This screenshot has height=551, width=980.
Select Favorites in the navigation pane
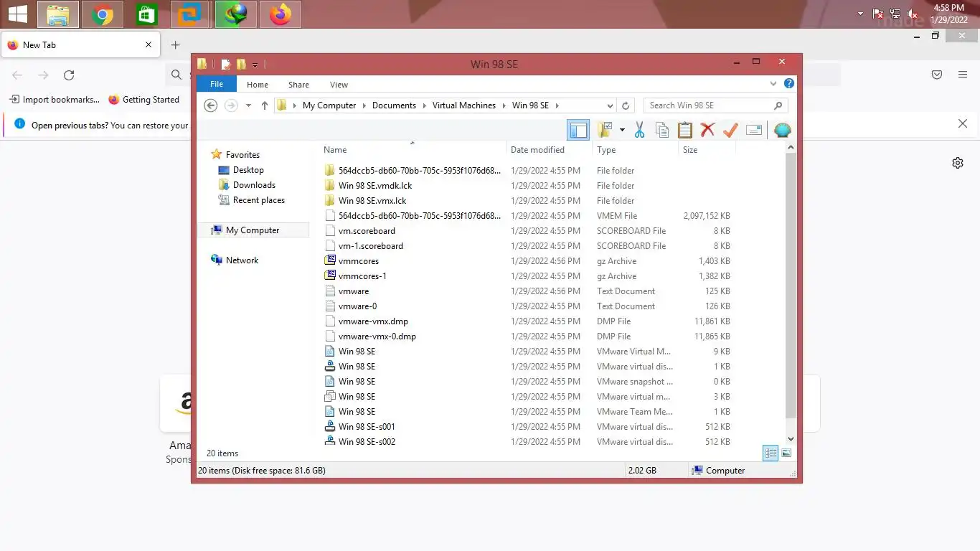coord(242,155)
